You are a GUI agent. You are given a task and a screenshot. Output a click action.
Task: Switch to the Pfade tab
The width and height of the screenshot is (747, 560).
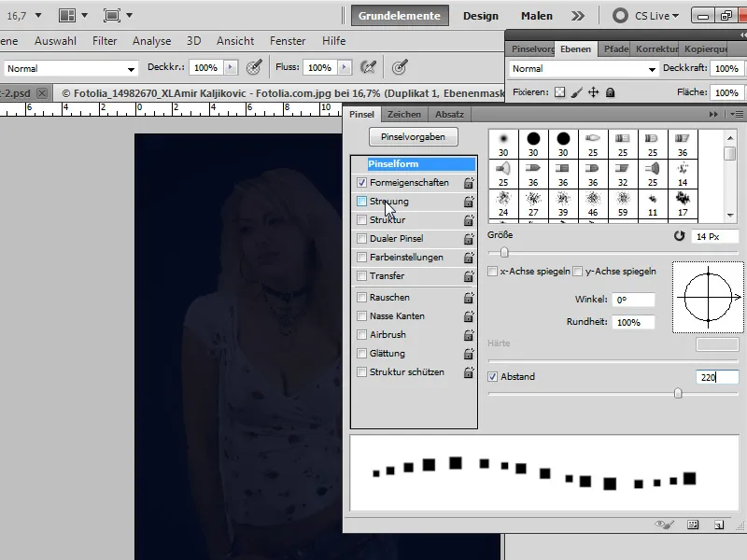(x=616, y=49)
